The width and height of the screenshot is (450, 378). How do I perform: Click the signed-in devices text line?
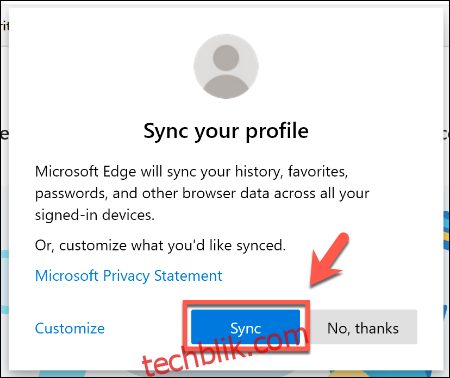pyautogui.click(x=95, y=215)
